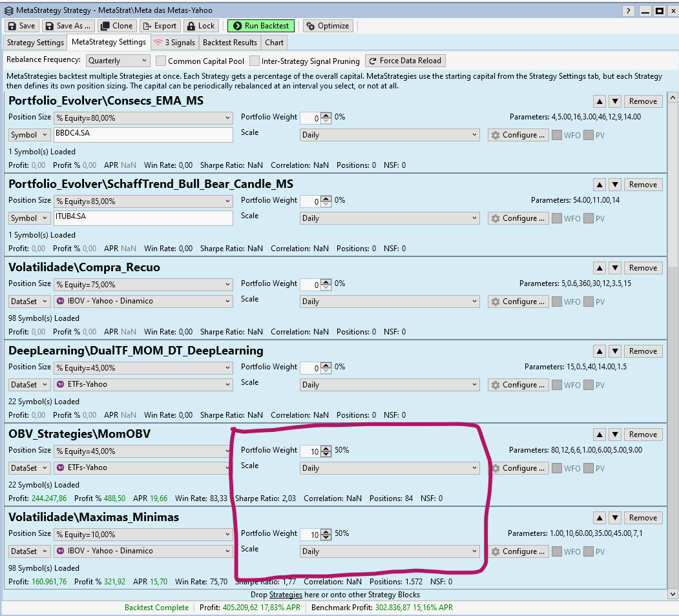Check WFO box for MomOBV strategy
The width and height of the screenshot is (679, 616).
[556, 468]
